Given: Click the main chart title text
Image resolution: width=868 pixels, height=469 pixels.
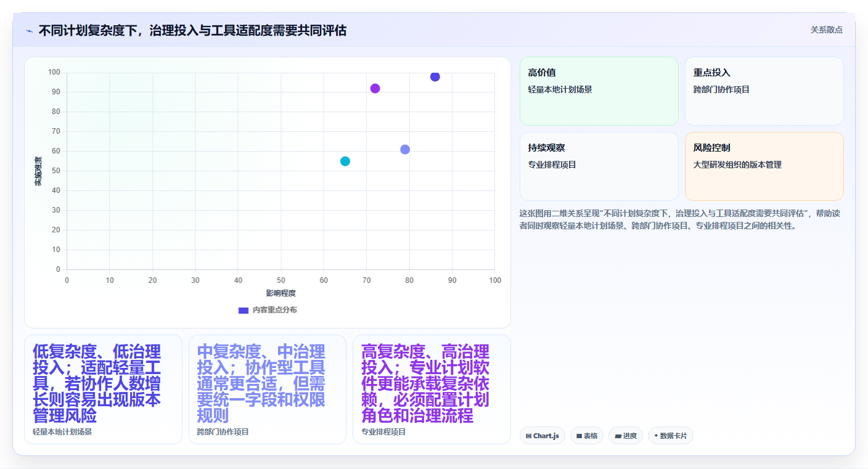Looking at the screenshot, I should pos(192,30).
